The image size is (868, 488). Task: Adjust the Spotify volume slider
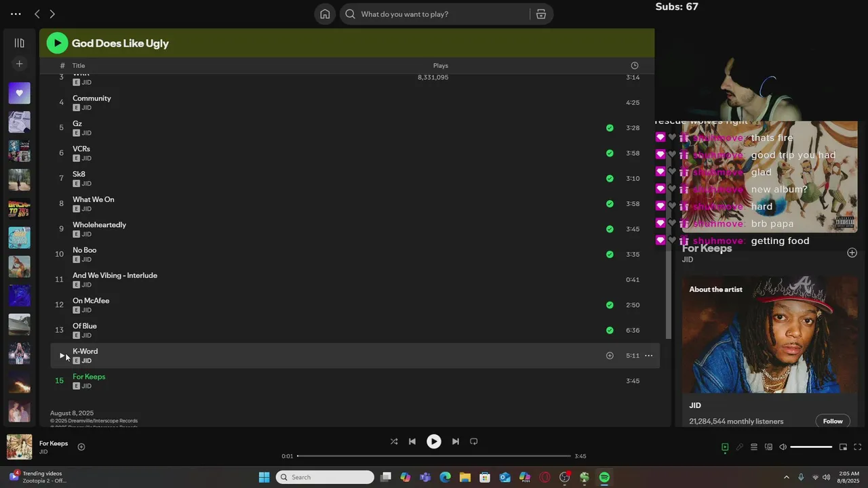[811, 447]
